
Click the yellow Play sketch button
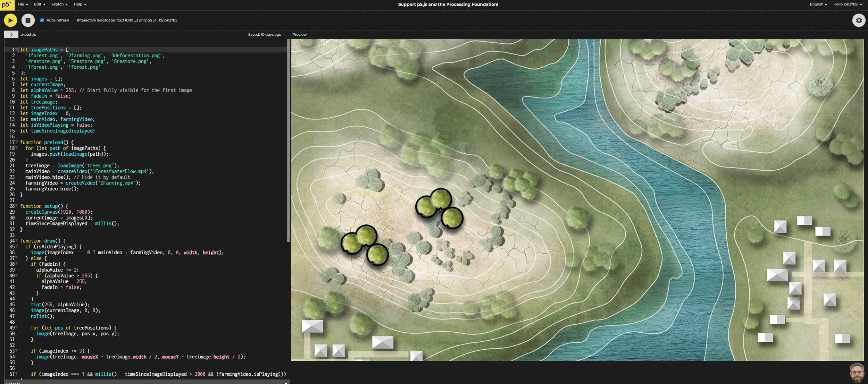pyautogui.click(x=10, y=20)
